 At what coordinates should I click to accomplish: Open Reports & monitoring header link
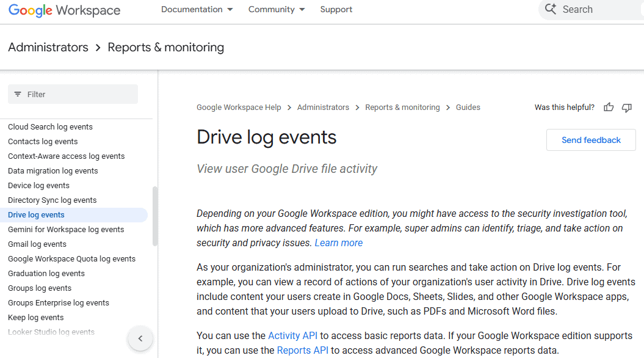[166, 47]
